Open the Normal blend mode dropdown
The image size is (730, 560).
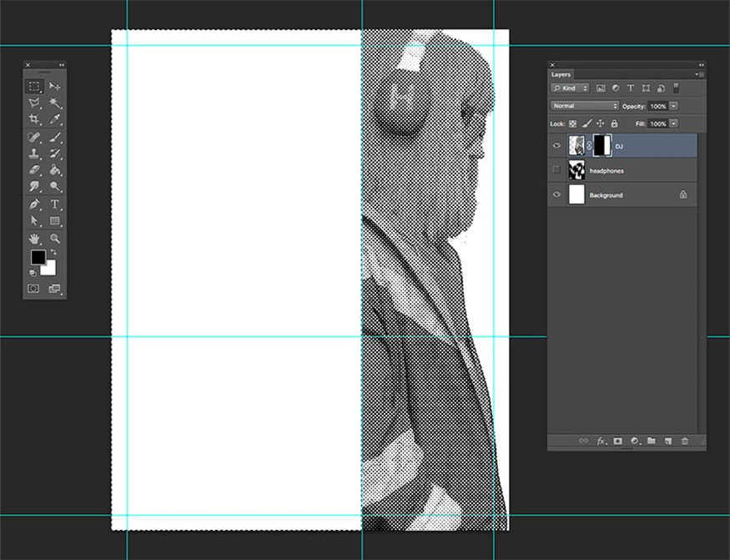click(584, 106)
